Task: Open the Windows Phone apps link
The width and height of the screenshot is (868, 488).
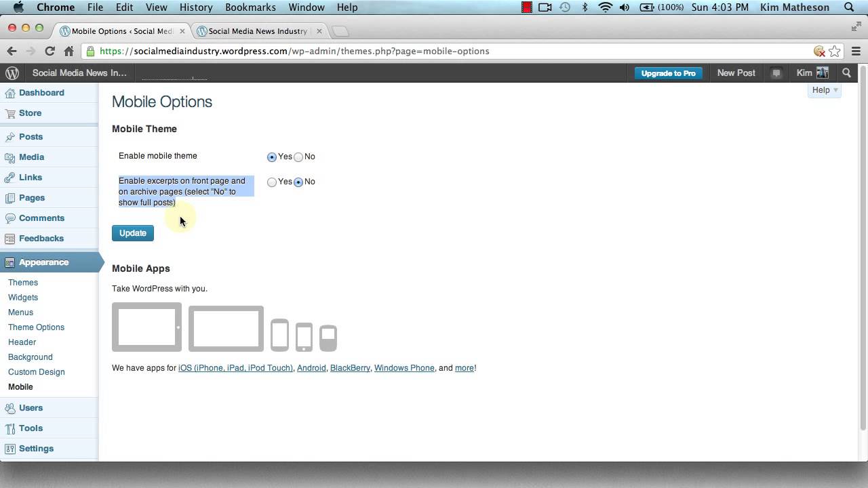Action: (x=404, y=368)
